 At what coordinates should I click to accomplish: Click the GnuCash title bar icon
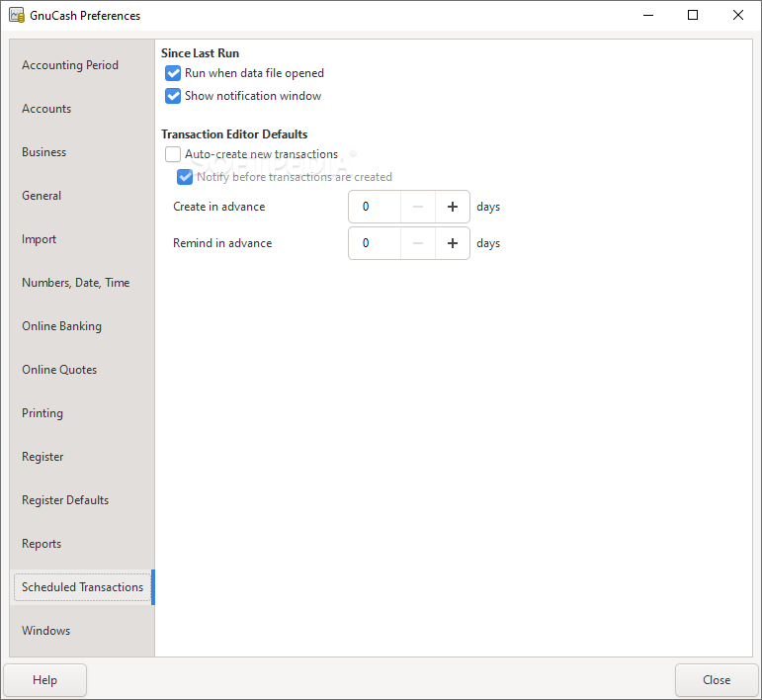pos(17,15)
